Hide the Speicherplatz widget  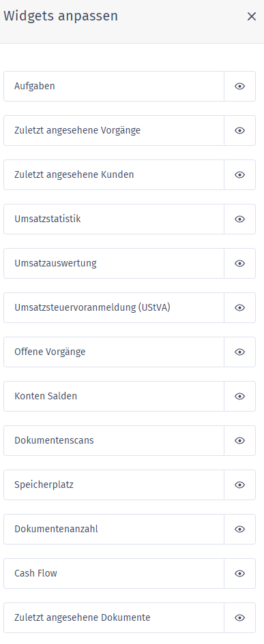(x=239, y=485)
